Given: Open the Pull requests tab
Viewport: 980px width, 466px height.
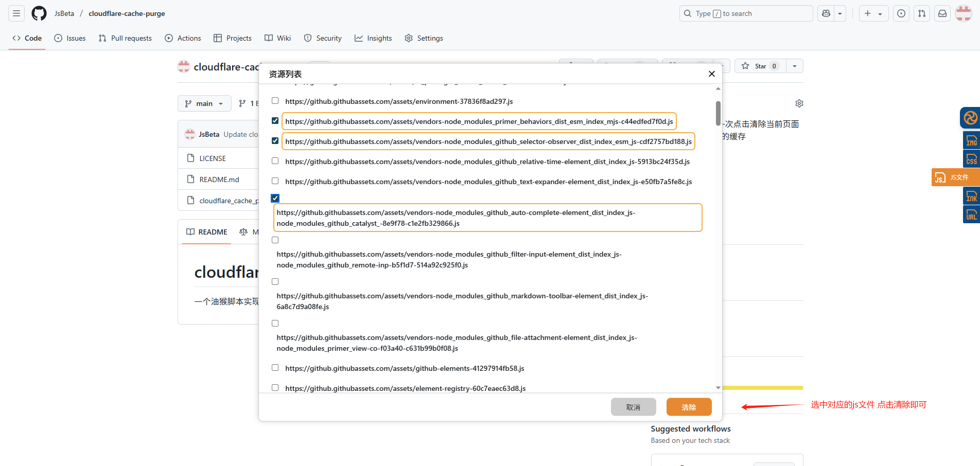Looking at the screenshot, I should point(125,38).
